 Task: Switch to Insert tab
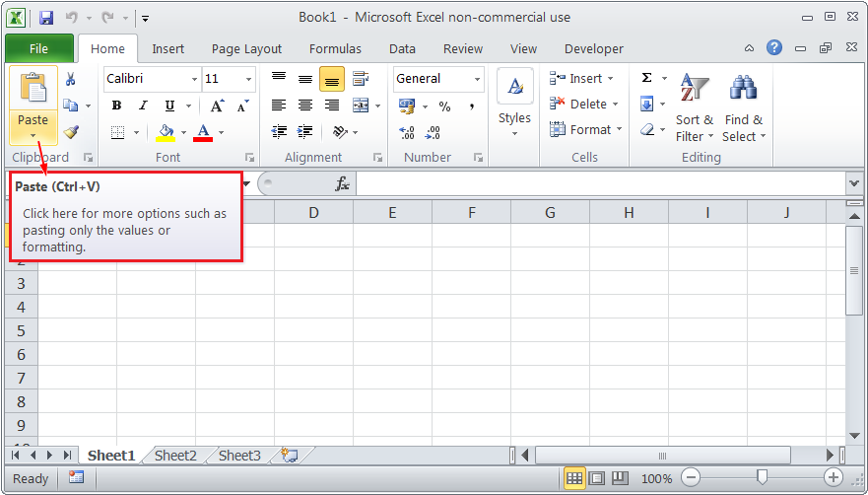pos(167,48)
